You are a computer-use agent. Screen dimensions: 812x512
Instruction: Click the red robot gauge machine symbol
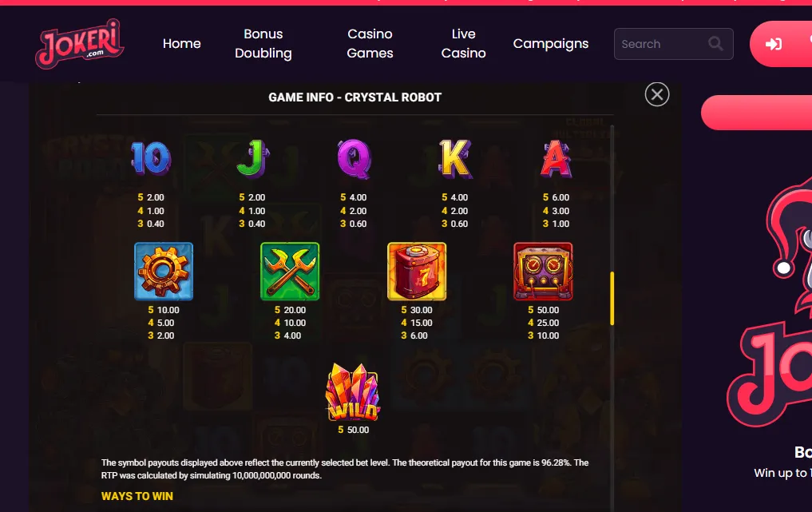(x=543, y=272)
